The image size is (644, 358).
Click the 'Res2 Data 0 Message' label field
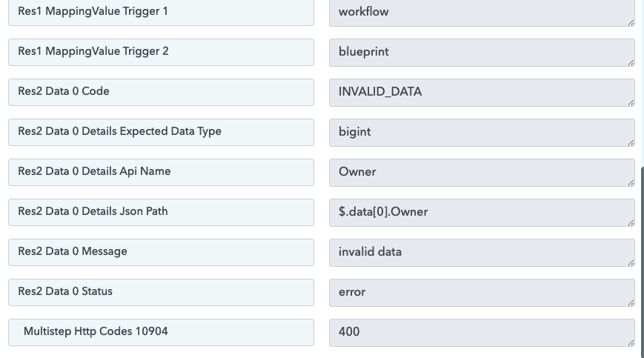click(x=161, y=252)
